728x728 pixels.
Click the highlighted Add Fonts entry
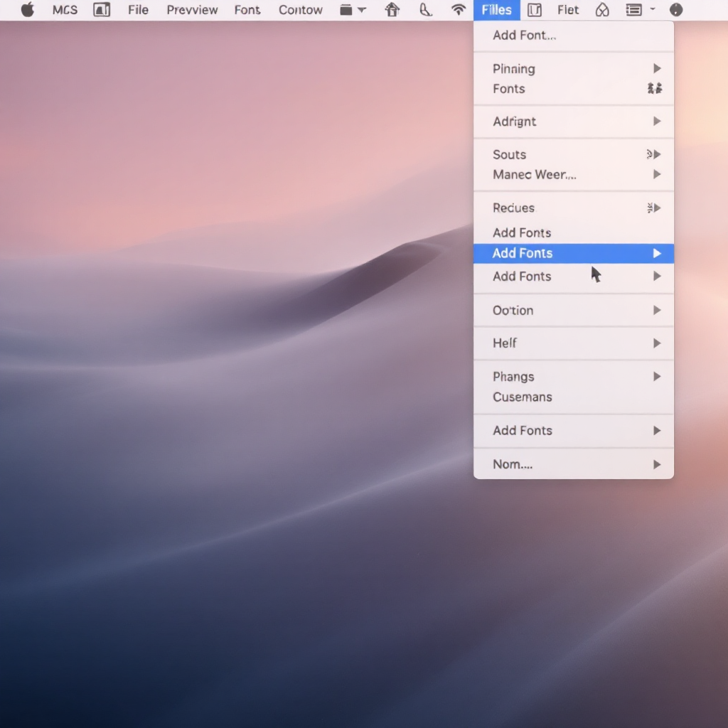pyautogui.click(x=574, y=253)
